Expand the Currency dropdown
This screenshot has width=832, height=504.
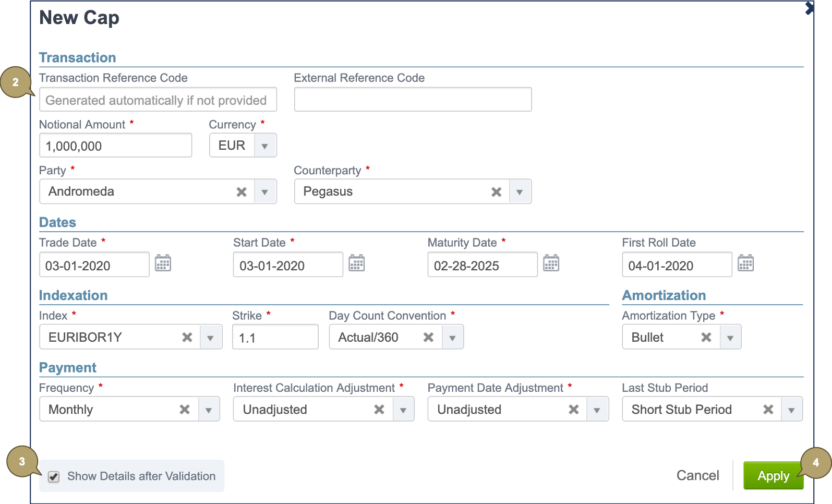(x=265, y=146)
